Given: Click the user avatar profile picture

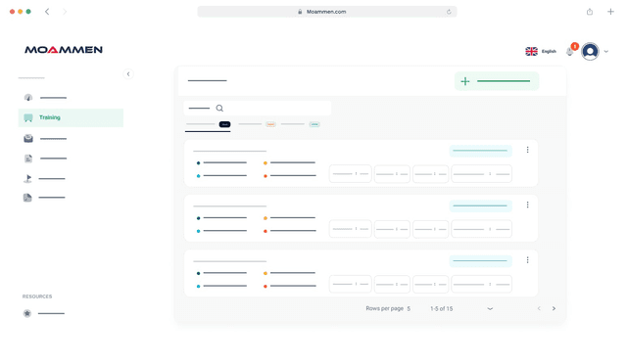Looking at the screenshot, I should [590, 51].
